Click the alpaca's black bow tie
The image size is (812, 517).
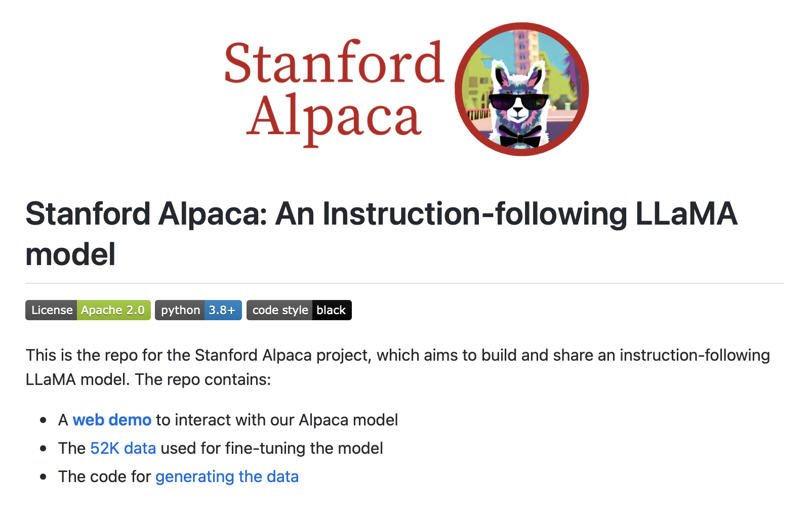coord(519,137)
